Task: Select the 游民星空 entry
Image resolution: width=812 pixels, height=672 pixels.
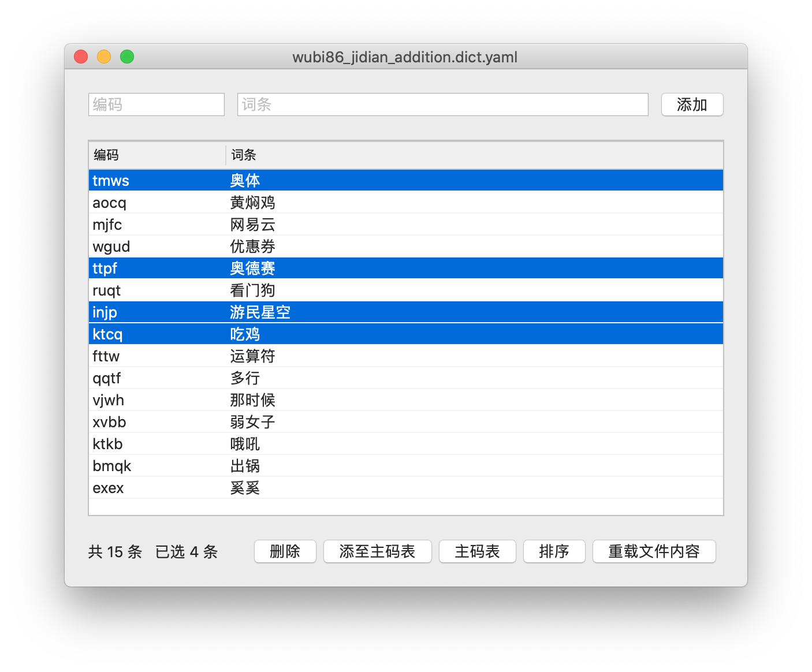Action: (406, 312)
